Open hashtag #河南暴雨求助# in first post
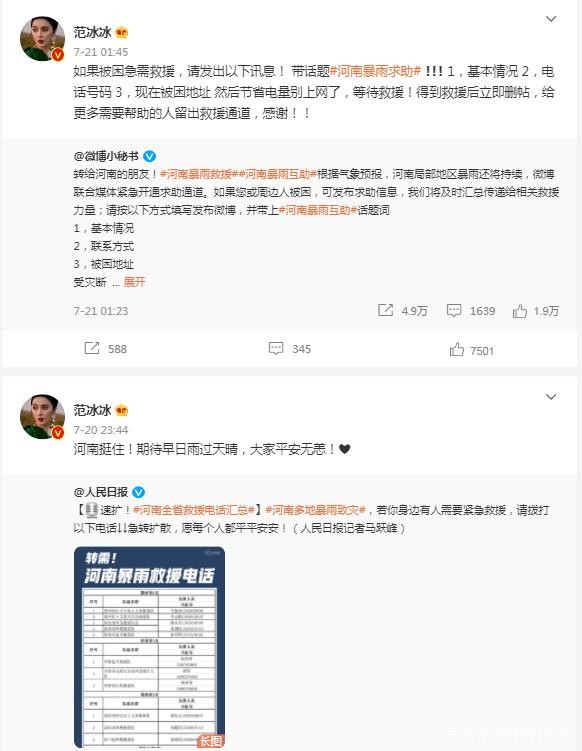Screen dimensions: 582x751 (x=376, y=71)
